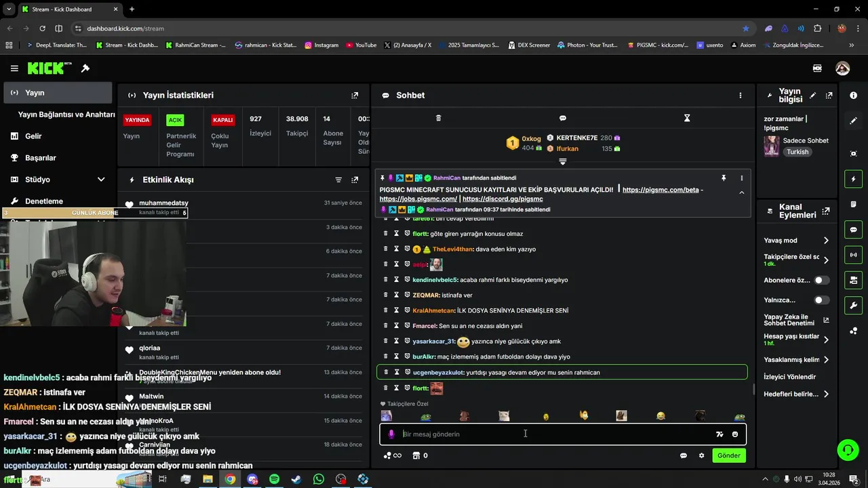The image size is (868, 488).
Task: Open Yayın in left navigation
Action: click(x=58, y=93)
